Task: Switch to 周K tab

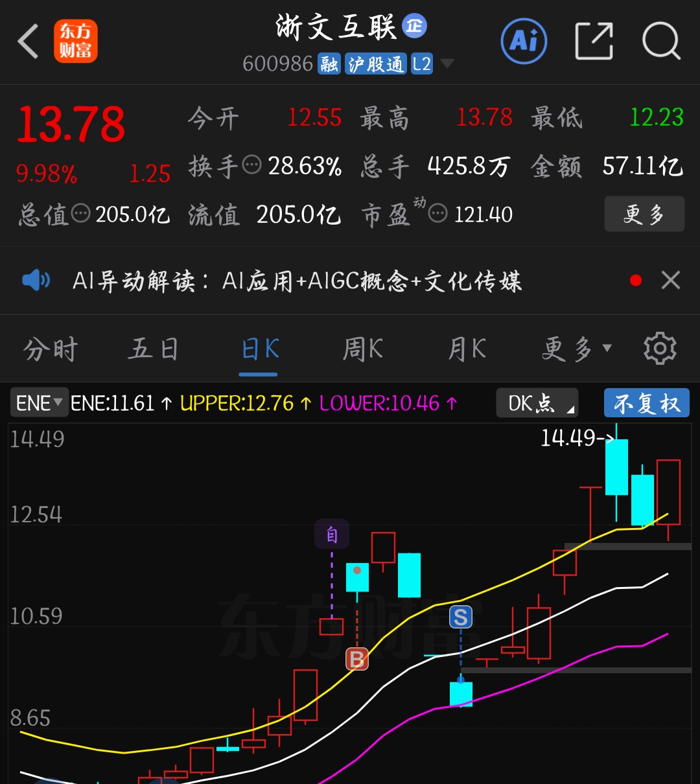Action: 362,350
